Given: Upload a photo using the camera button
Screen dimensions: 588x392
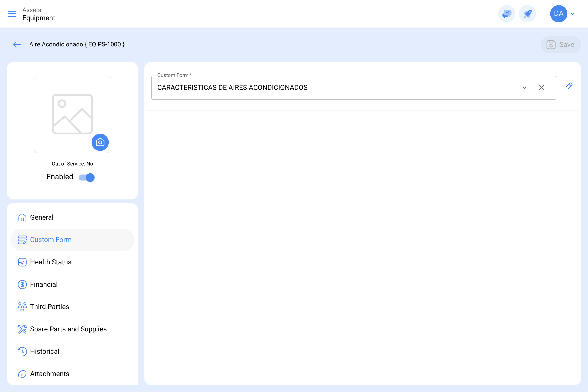Looking at the screenshot, I should click(100, 142).
